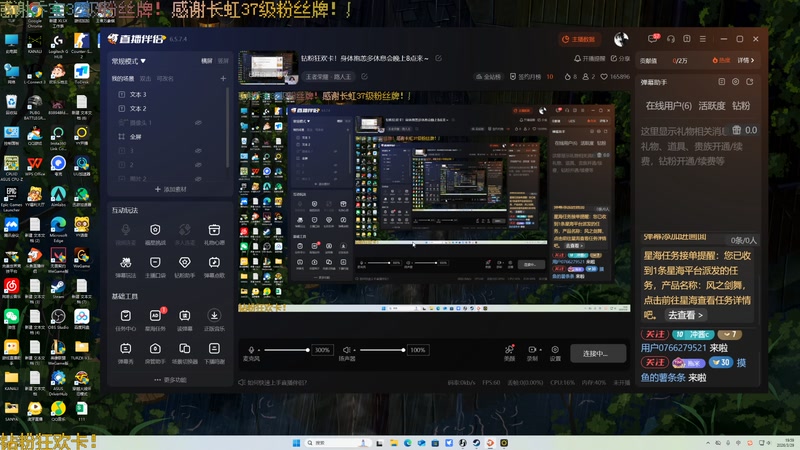
Task: Open the 弹幕玩法 tool
Action: coord(126,266)
